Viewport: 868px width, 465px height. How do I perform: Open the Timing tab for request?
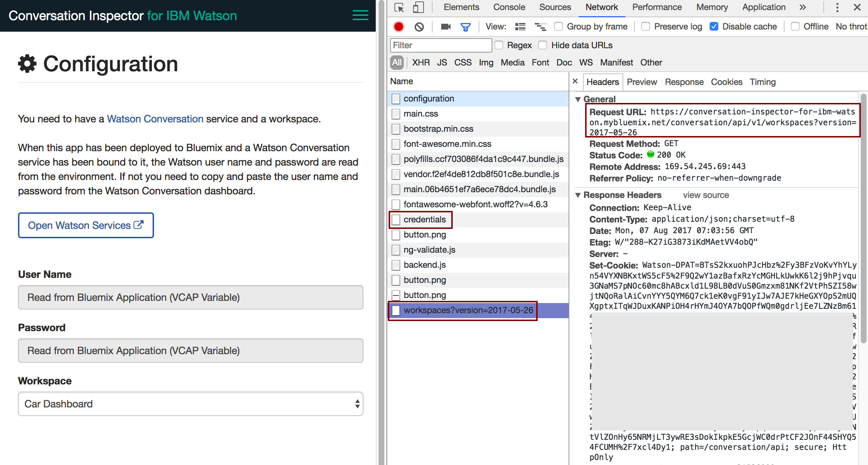coord(763,82)
